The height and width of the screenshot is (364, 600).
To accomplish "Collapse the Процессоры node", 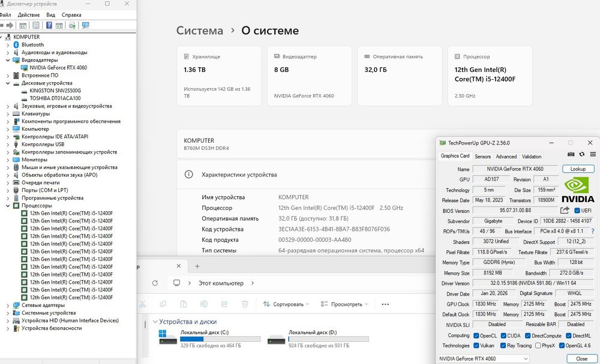I will coord(8,206).
